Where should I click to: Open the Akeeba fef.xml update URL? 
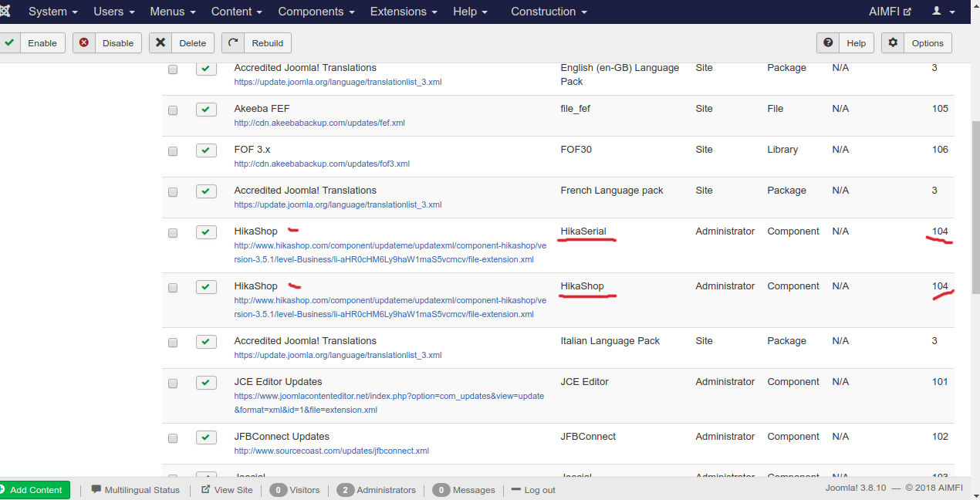point(319,123)
